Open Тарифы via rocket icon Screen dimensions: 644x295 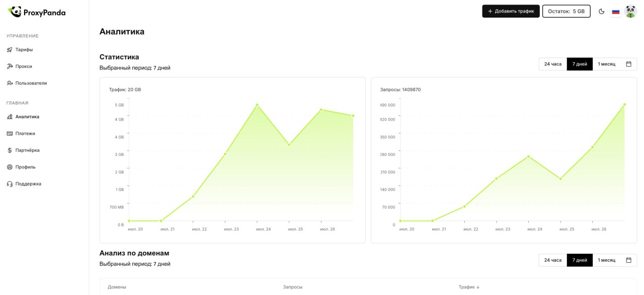coord(10,50)
